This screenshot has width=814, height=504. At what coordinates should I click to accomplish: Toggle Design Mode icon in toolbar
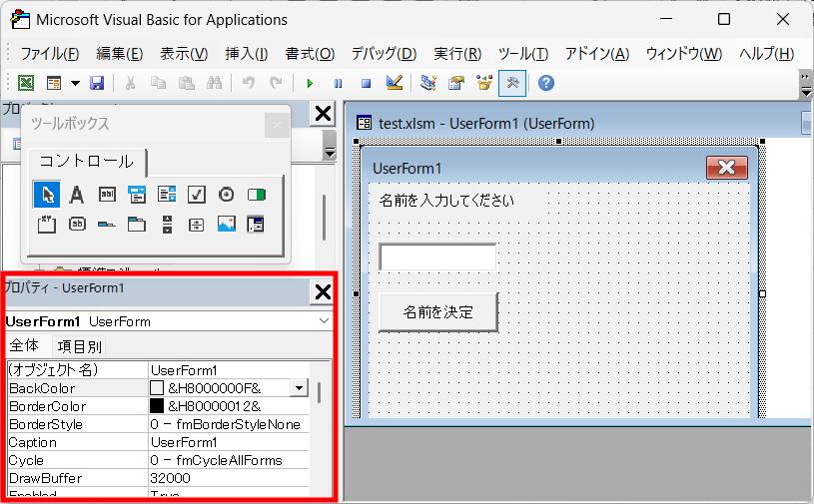pyautogui.click(x=395, y=83)
